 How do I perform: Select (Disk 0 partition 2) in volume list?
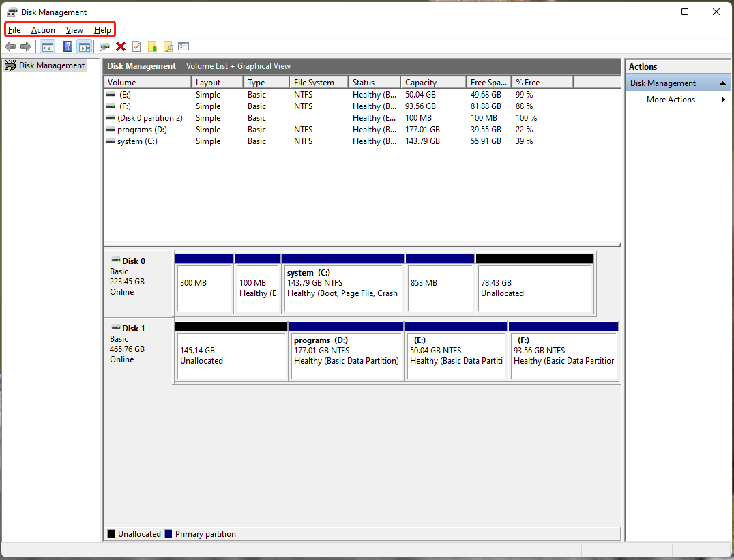coord(150,118)
